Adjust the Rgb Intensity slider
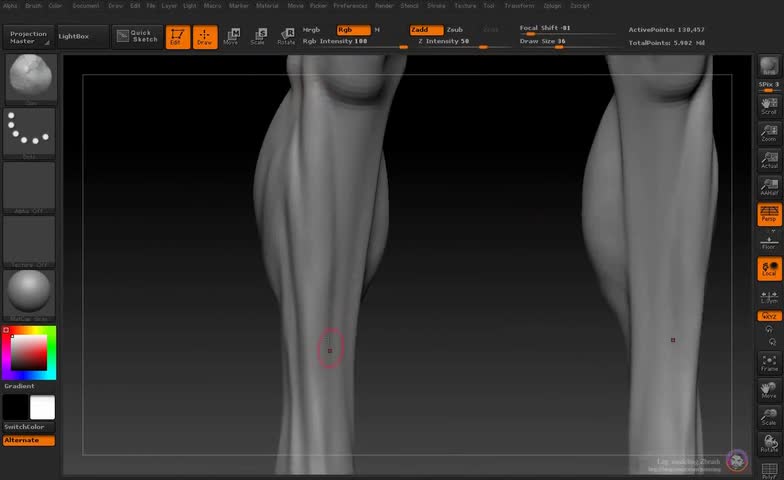Image resolution: width=784 pixels, height=480 pixels. (x=355, y=42)
